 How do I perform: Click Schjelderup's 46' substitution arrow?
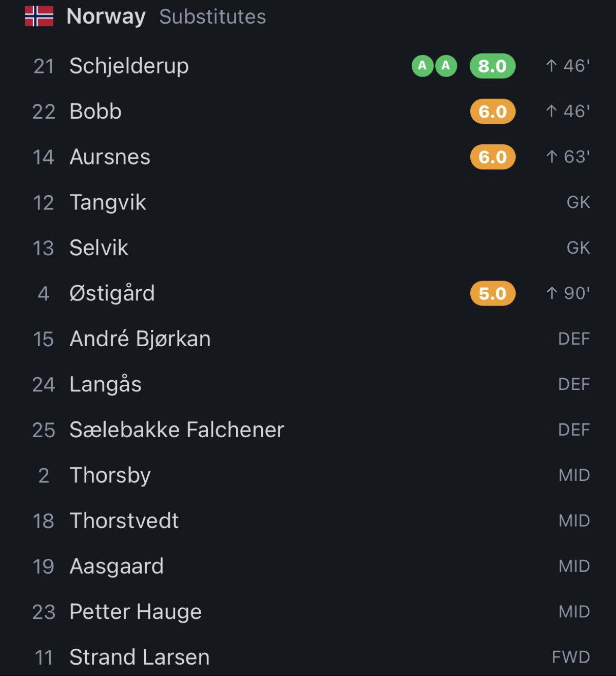click(551, 66)
